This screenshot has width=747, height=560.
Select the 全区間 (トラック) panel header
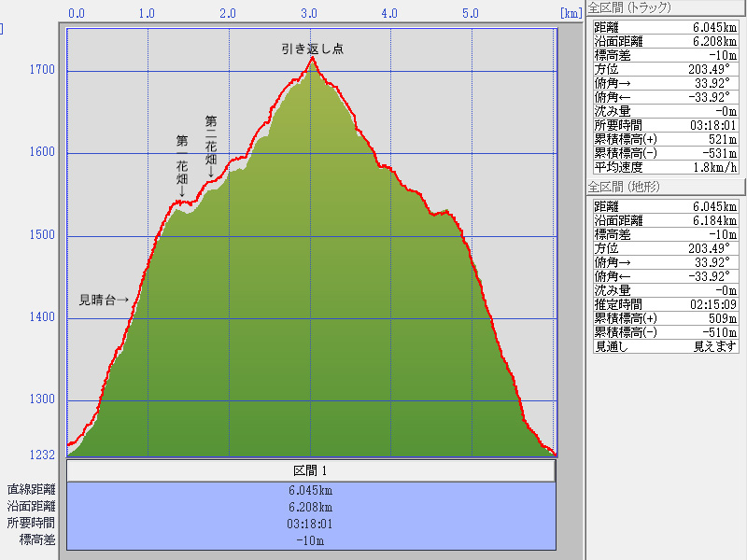636,7
